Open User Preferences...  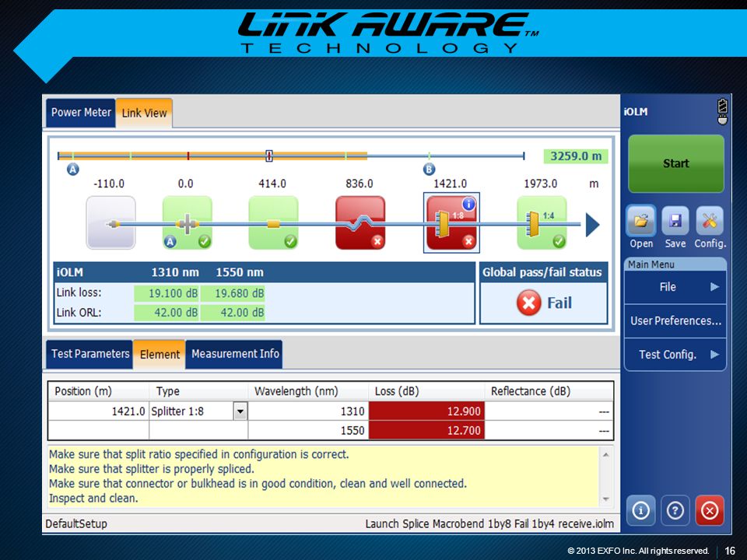click(675, 321)
